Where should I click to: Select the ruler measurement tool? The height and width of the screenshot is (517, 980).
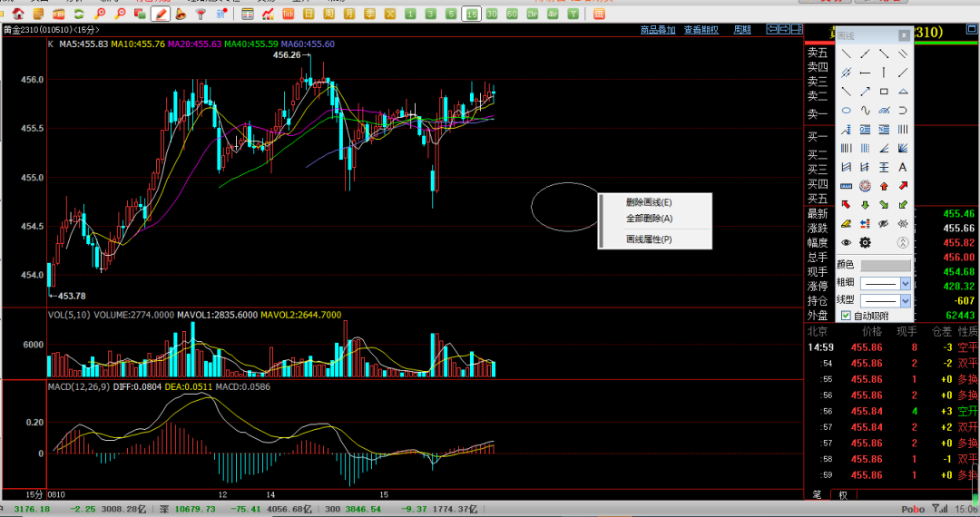pos(847,186)
